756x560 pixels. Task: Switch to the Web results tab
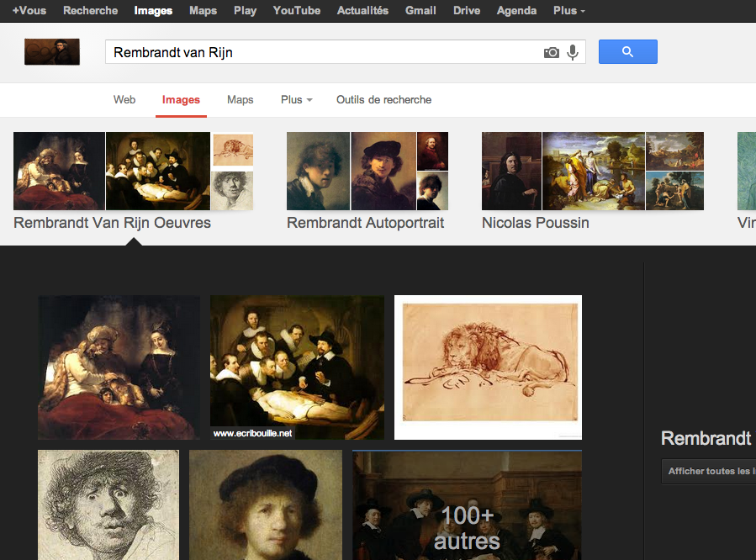coord(124,100)
